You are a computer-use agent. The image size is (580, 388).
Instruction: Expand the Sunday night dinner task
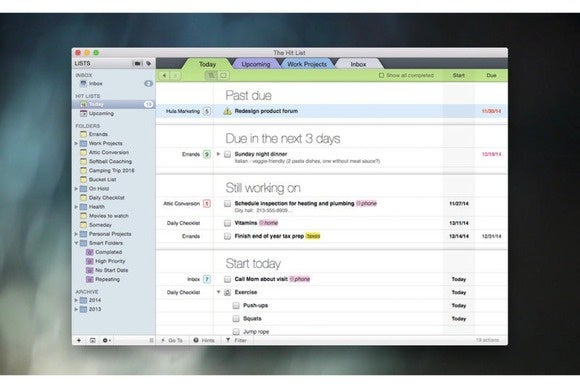218,154
